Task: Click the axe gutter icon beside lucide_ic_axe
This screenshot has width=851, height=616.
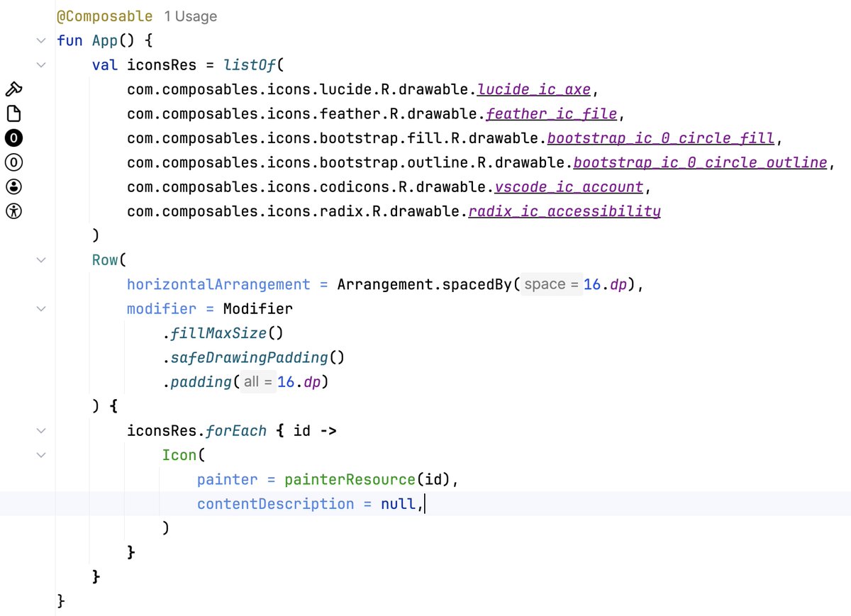Action: click(x=14, y=89)
